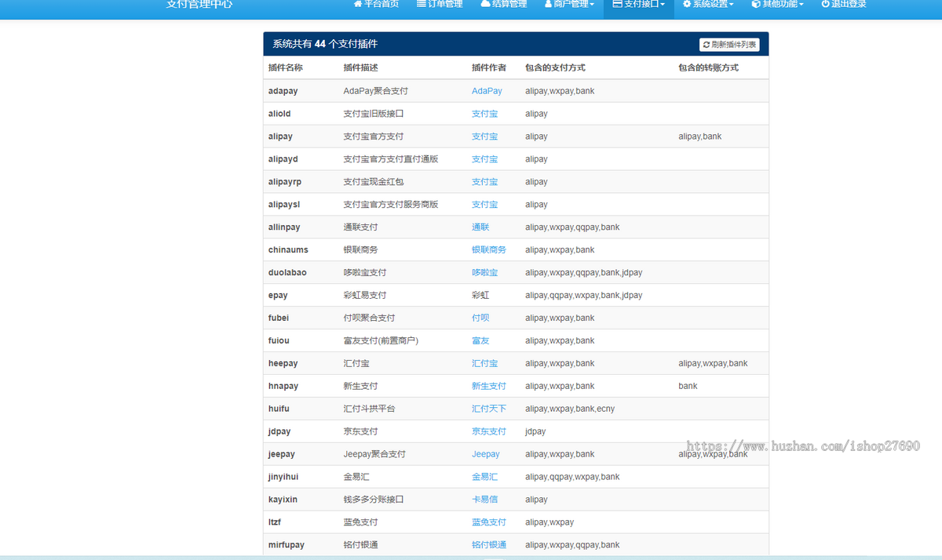Select the fuiou plugin name
Screen dimensions: 942x560
pos(279,341)
